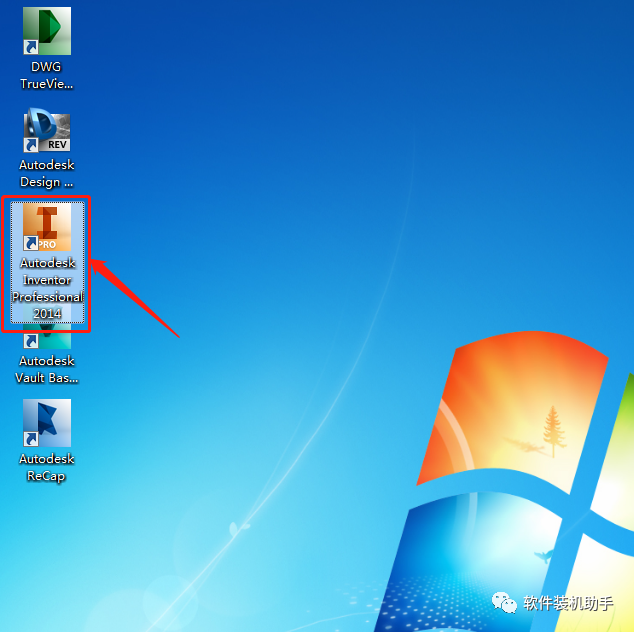Select the Autodesk Vault Basic shortcut icon

pos(47,336)
